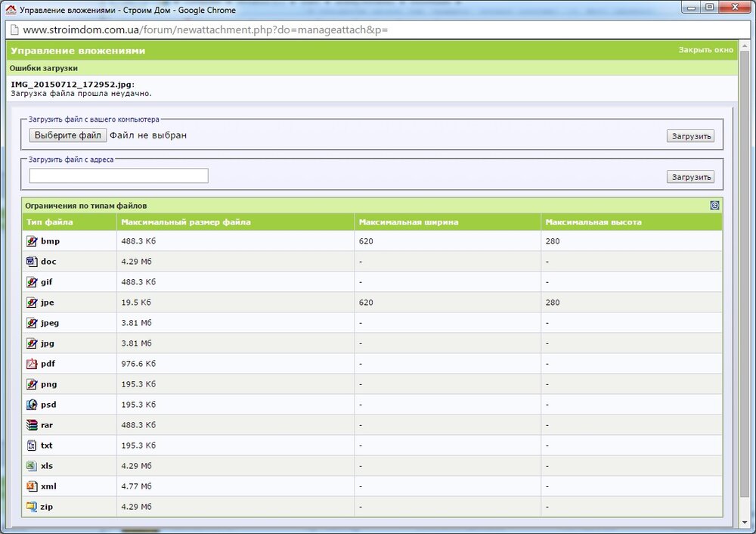The width and height of the screenshot is (756, 534).
Task: Click the 'Тип файла' column header
Action: (49, 222)
